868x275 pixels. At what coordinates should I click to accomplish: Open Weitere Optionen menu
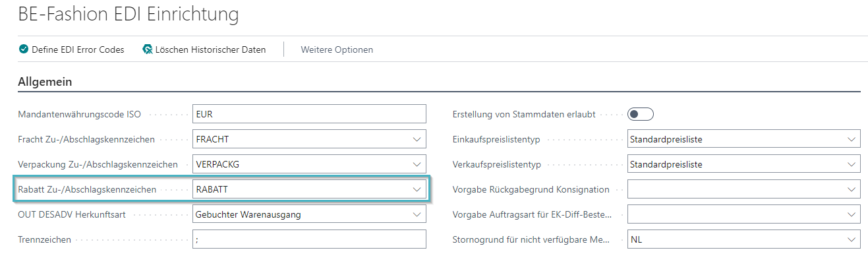tap(337, 49)
